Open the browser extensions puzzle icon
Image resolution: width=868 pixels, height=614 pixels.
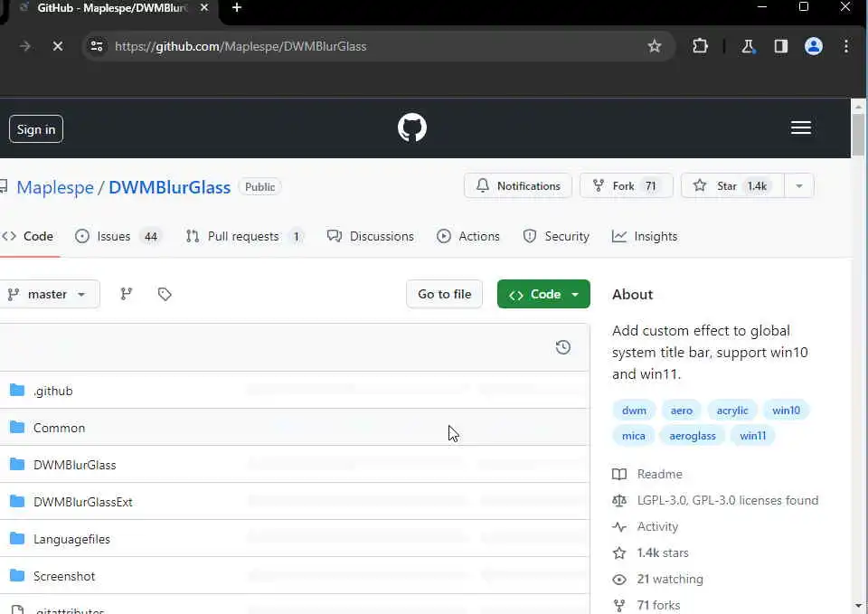(x=700, y=46)
